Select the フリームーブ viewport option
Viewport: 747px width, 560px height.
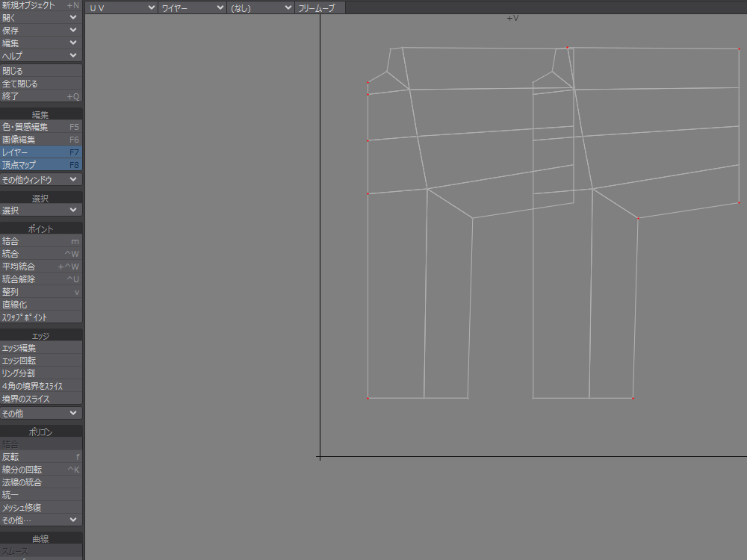(x=320, y=7)
